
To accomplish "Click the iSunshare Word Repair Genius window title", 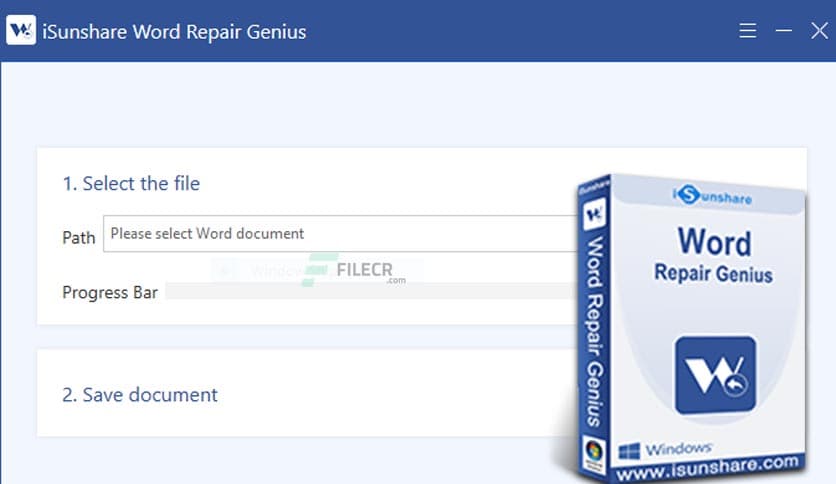I will (x=174, y=31).
